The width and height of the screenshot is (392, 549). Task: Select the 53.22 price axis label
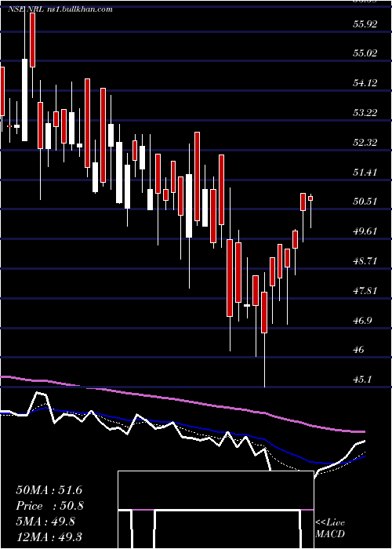(365, 112)
